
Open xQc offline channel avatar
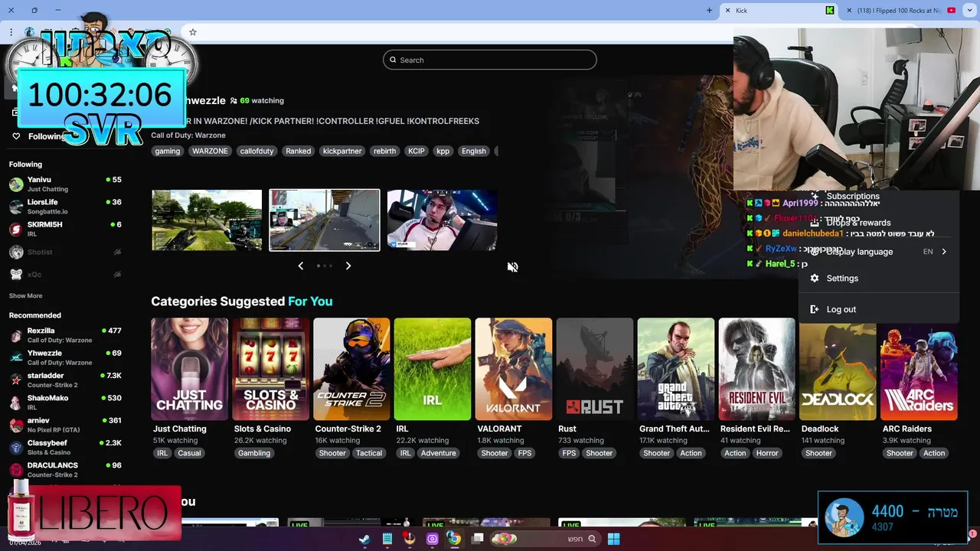coord(16,274)
